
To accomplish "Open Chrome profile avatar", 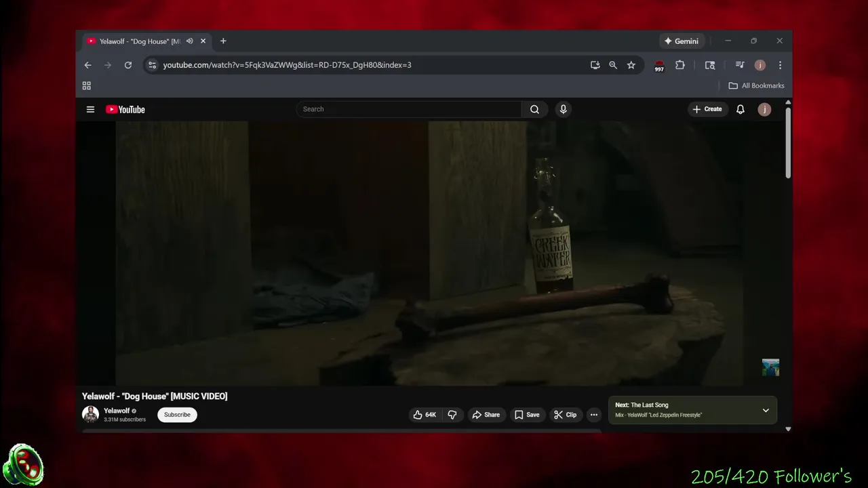I will (760, 65).
